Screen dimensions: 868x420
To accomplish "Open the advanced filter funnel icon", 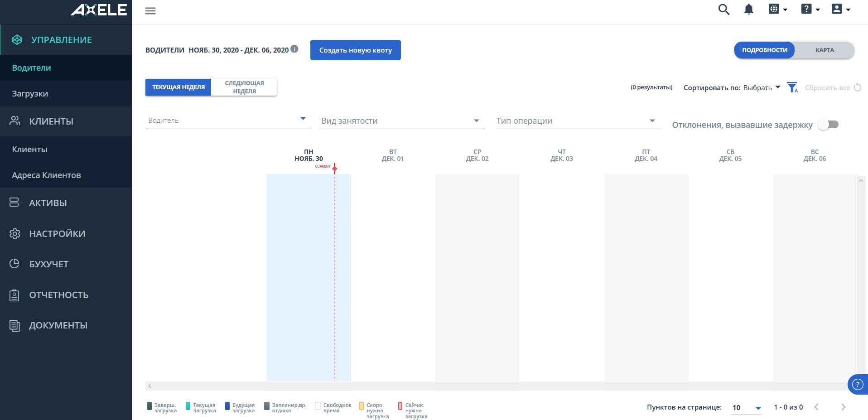I will [792, 87].
